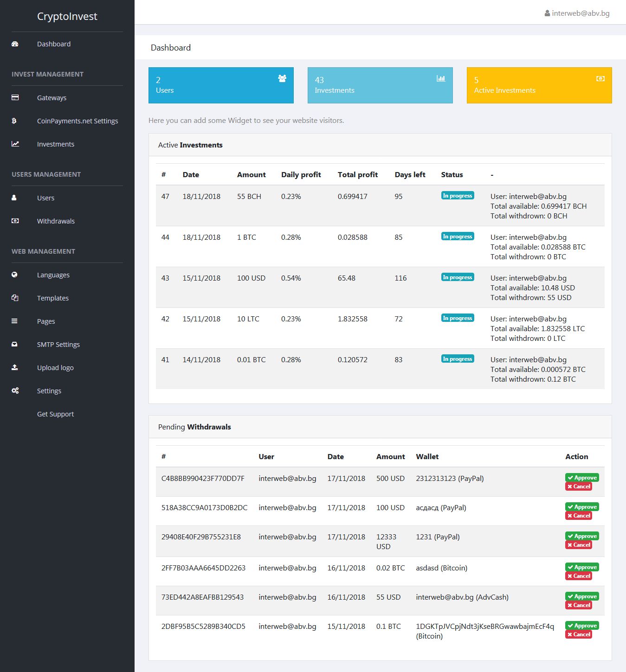
Task: Open the Withdrawals menu item
Action: click(56, 221)
